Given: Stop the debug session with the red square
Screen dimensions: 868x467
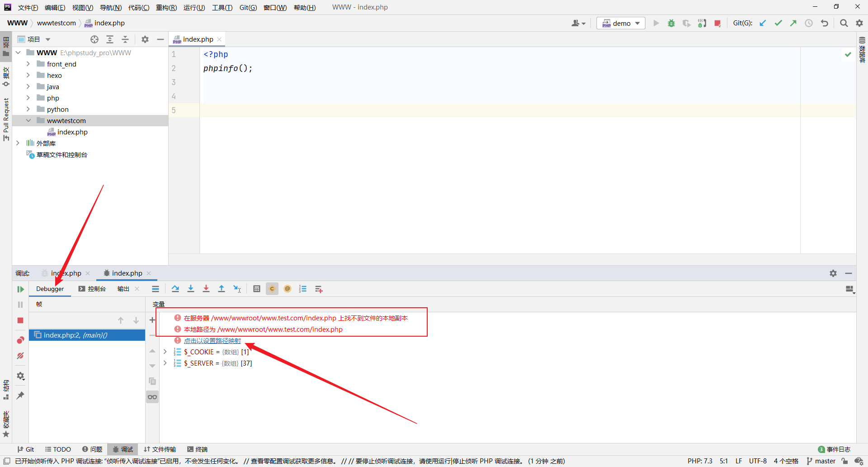Looking at the screenshot, I should 20,320.
